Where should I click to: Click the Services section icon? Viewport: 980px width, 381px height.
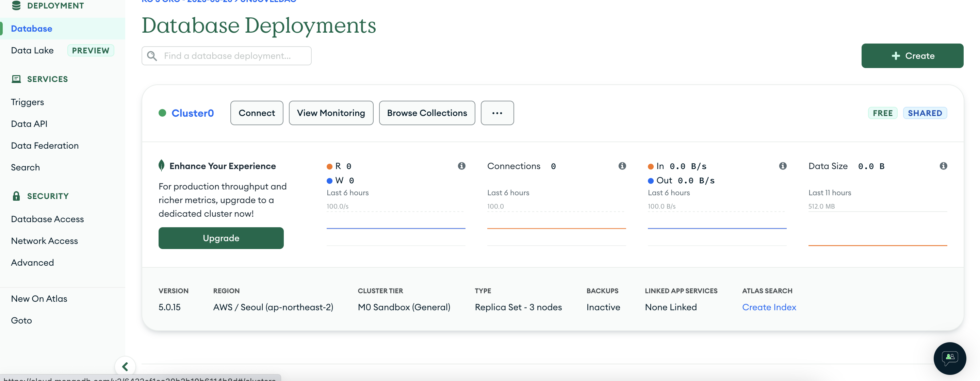16,79
